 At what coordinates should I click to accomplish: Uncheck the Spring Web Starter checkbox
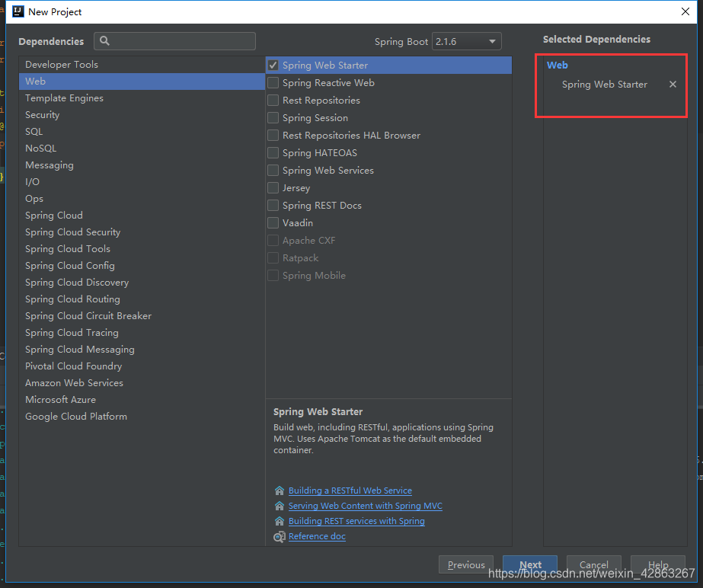[273, 66]
